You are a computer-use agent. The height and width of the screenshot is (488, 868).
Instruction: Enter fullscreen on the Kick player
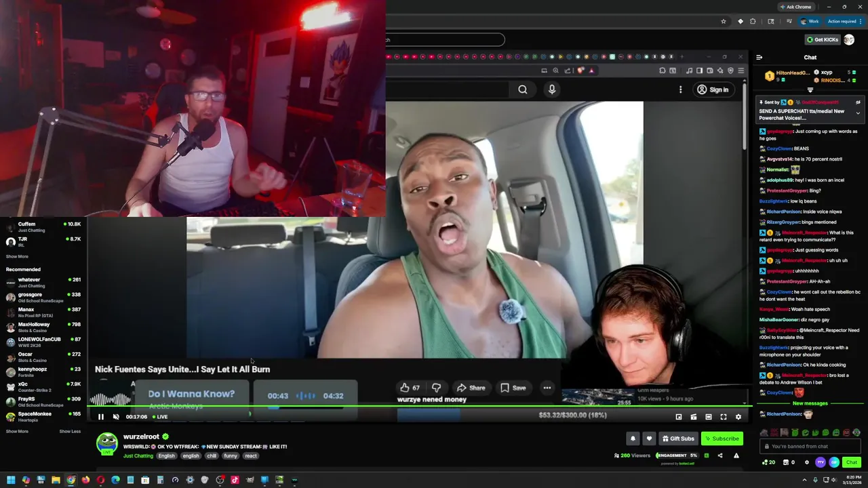click(724, 417)
